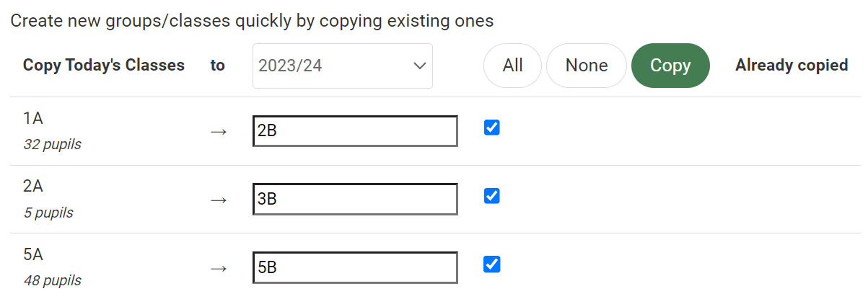Image resolution: width=868 pixels, height=299 pixels.
Task: Click the arrow icon next to 2A
Action: pos(219,200)
